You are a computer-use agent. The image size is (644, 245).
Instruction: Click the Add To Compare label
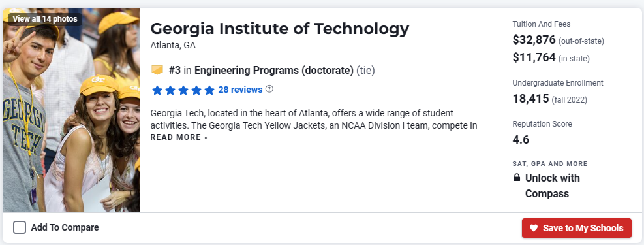(x=65, y=228)
